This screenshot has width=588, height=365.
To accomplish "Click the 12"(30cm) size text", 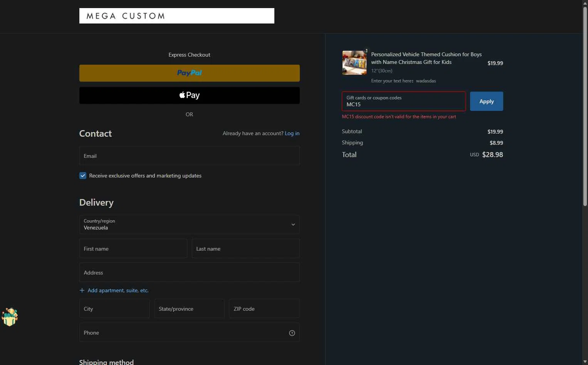I will click(x=381, y=71).
